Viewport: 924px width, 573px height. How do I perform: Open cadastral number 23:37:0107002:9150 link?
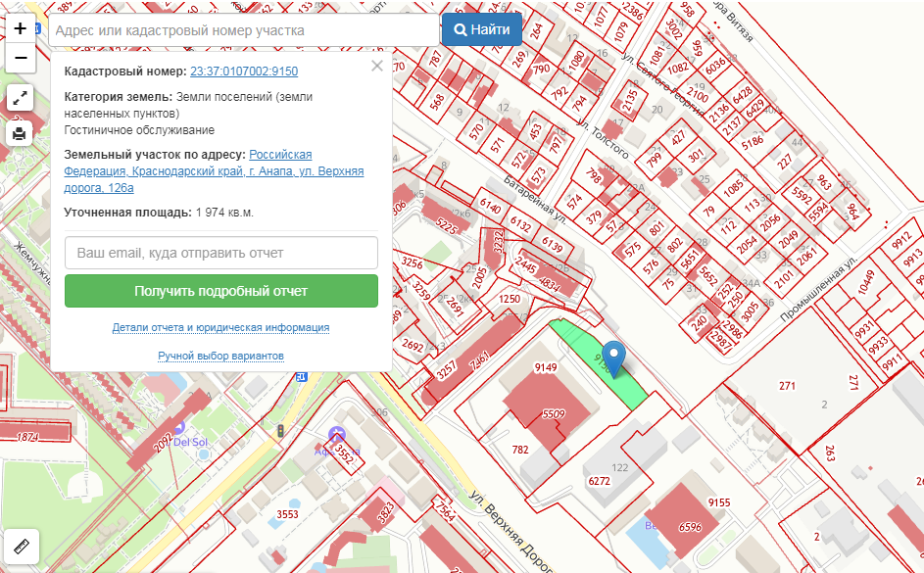click(x=244, y=72)
